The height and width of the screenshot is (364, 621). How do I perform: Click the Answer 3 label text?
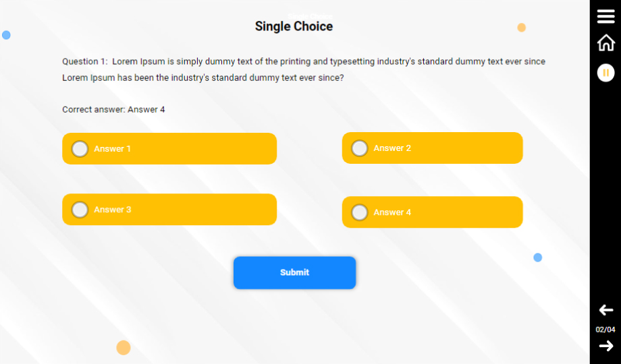pyautogui.click(x=113, y=210)
